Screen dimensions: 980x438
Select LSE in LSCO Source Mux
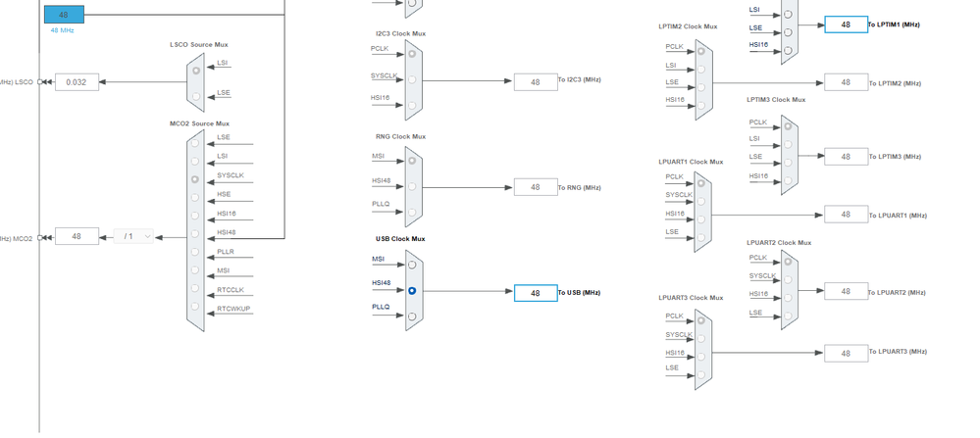click(x=196, y=97)
